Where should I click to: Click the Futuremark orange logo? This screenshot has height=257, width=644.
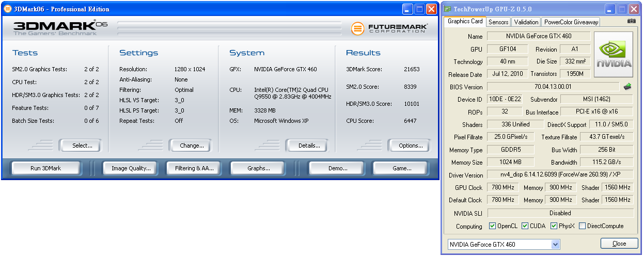point(357,28)
